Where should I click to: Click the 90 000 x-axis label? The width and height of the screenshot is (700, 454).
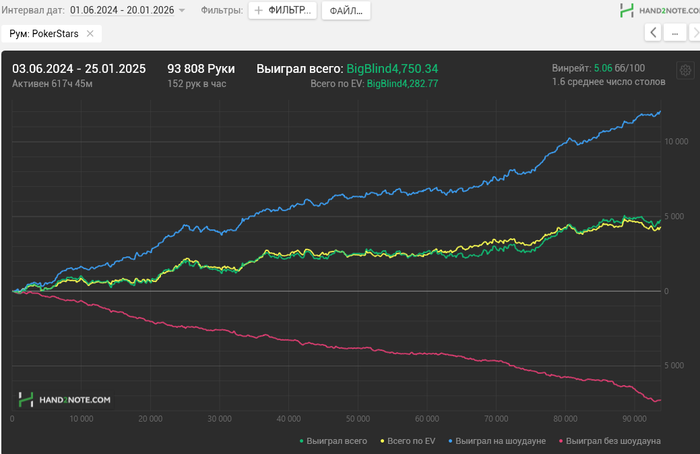(634, 419)
